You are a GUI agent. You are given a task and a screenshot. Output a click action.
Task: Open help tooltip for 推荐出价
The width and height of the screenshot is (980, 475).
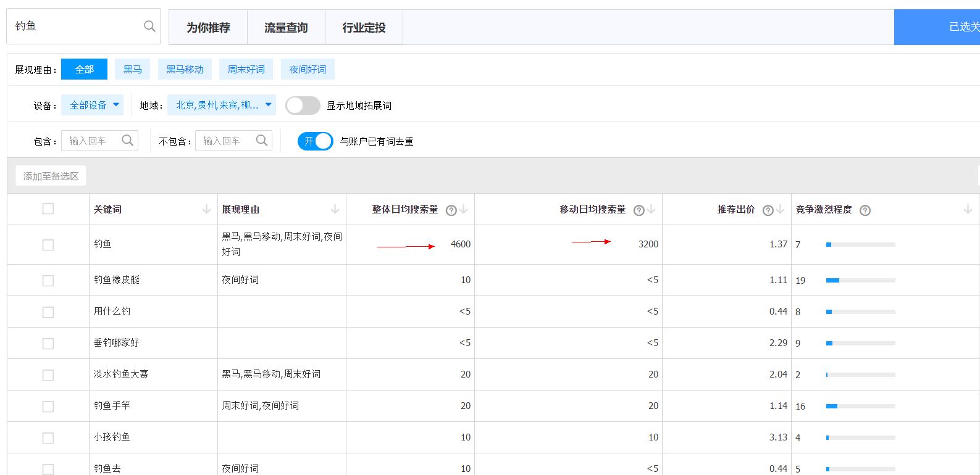pyautogui.click(x=768, y=210)
